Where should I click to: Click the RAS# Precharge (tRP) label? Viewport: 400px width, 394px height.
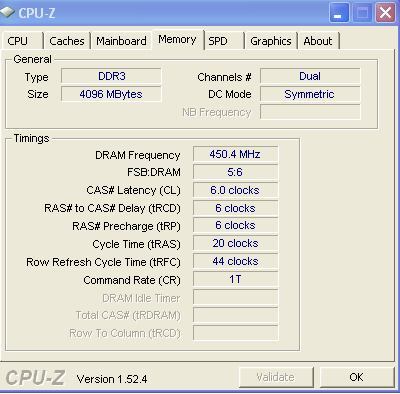[x=126, y=226]
